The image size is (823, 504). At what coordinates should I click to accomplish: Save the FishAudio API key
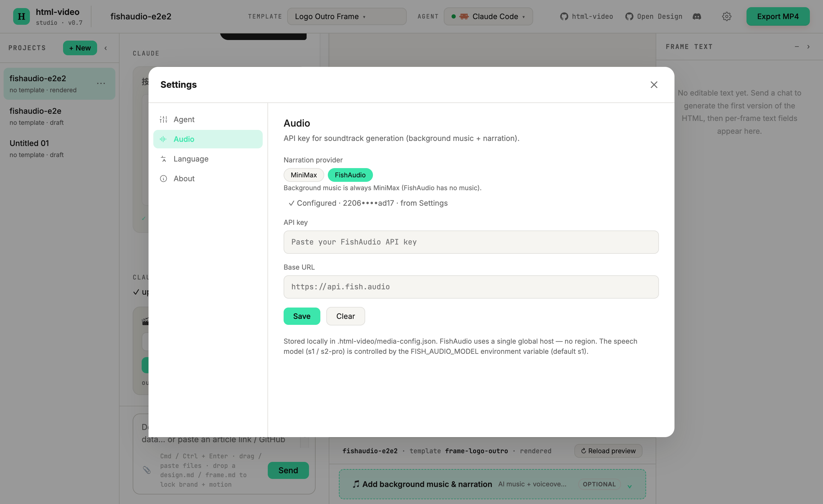(x=302, y=316)
